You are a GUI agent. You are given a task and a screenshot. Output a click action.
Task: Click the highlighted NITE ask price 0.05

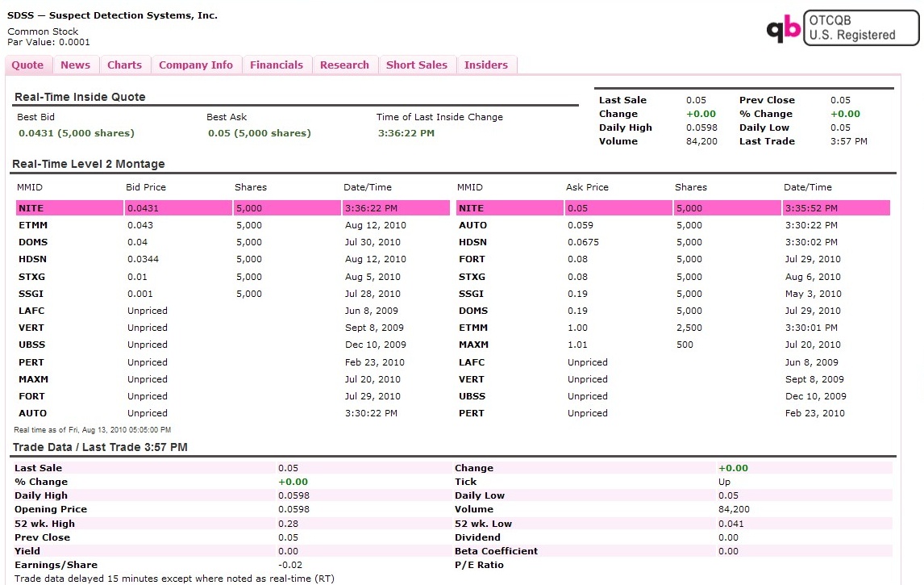click(578, 208)
